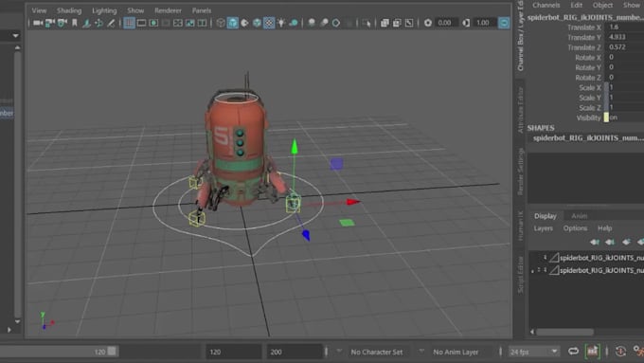Image resolution: width=644 pixels, height=363 pixels.
Task: Click the Move Layer Down icon
Action: 610,242
